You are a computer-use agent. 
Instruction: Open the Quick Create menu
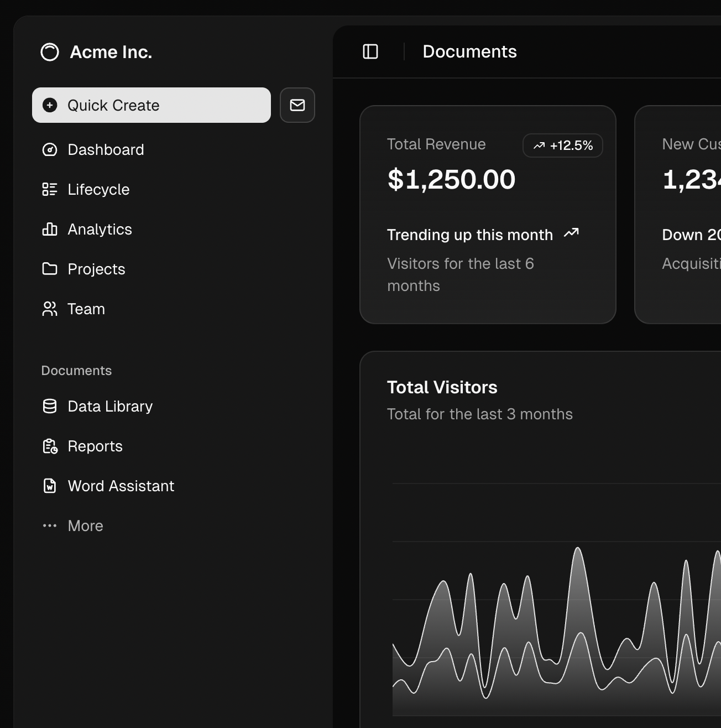(151, 105)
